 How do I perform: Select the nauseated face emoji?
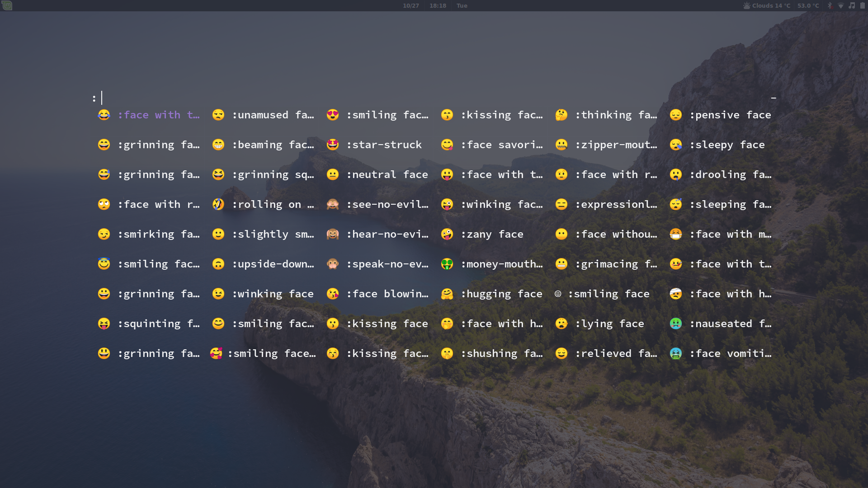tap(730, 324)
